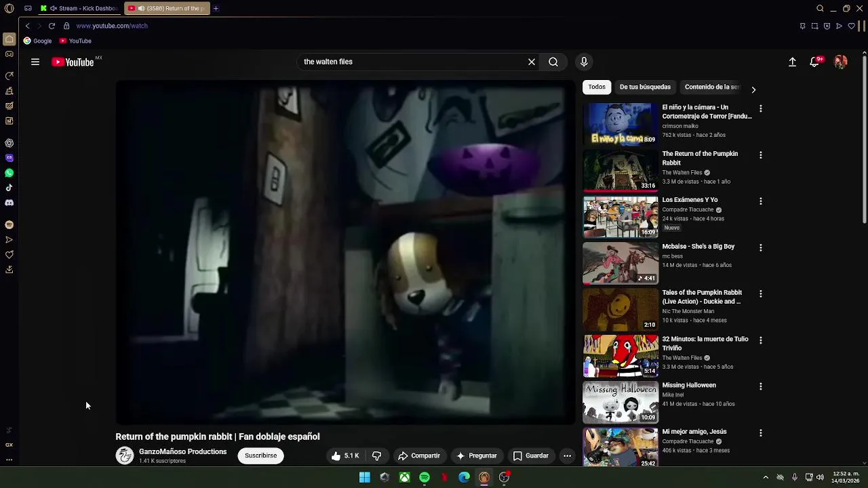Open Spotify player in the Opera sidebar
This screenshot has width=868, height=488.
[x=9, y=224]
